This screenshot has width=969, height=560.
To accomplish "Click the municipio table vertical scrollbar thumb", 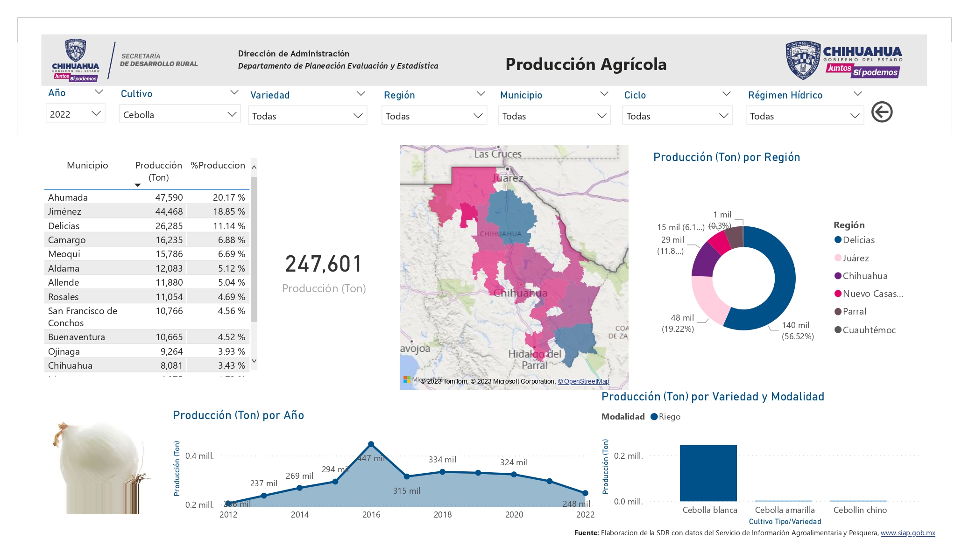I will pyautogui.click(x=254, y=250).
